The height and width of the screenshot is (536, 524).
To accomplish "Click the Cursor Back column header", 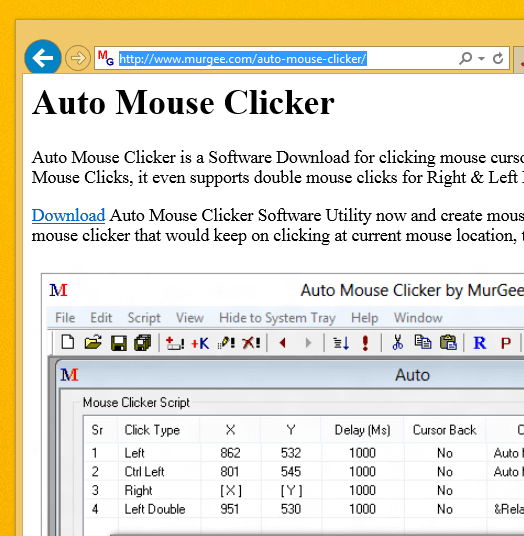I will tap(444, 430).
